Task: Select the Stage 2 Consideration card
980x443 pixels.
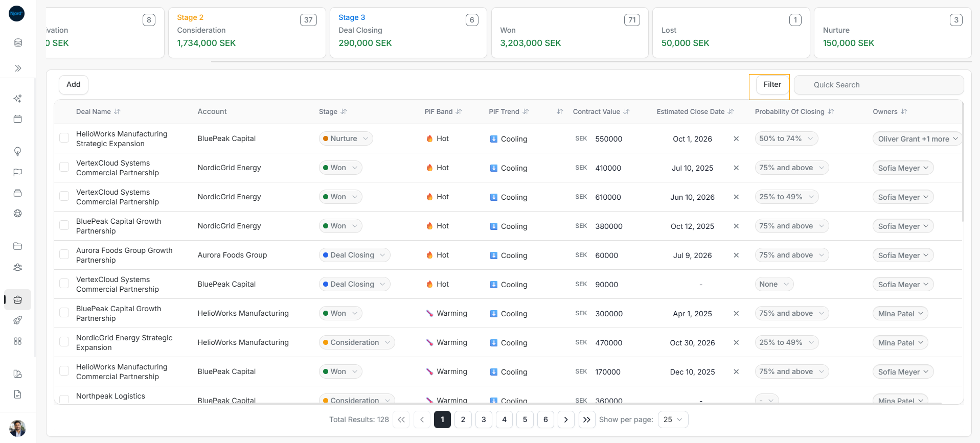Action: [x=247, y=33]
